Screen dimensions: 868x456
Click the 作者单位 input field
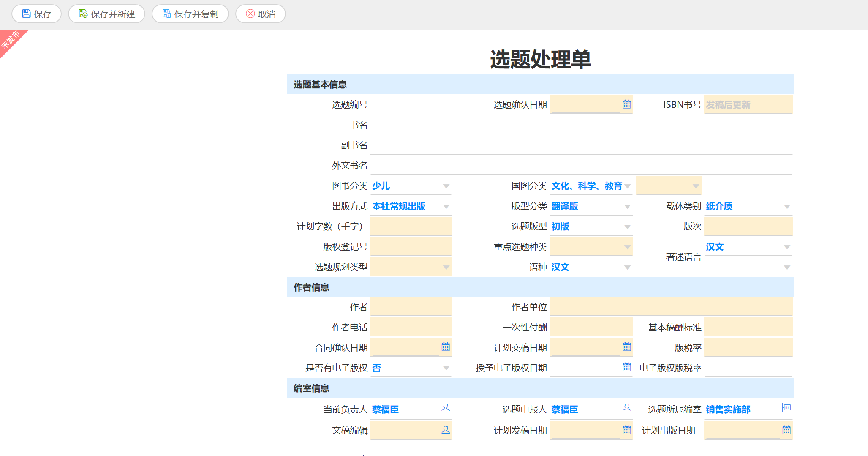671,307
